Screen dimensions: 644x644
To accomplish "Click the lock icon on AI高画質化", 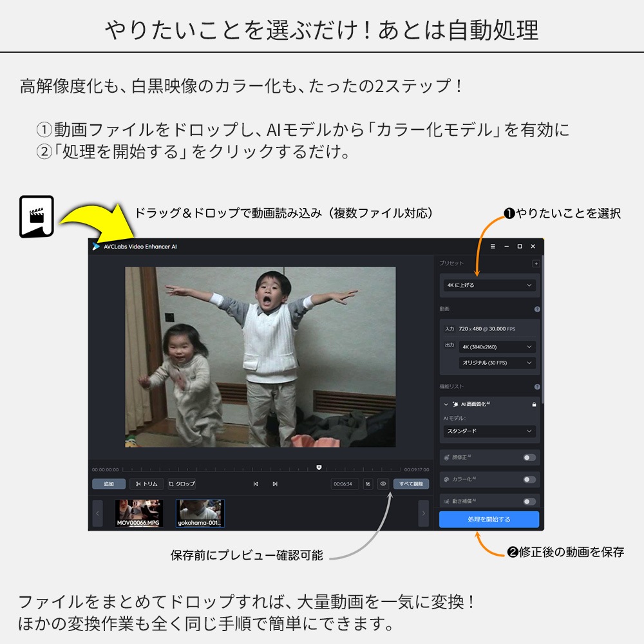I will coord(534,404).
